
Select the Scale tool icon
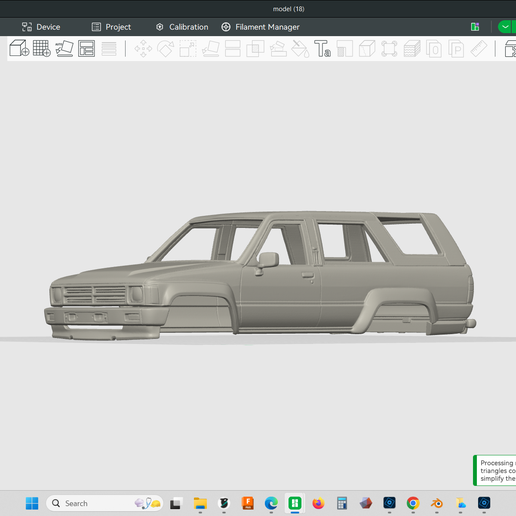tap(188, 49)
